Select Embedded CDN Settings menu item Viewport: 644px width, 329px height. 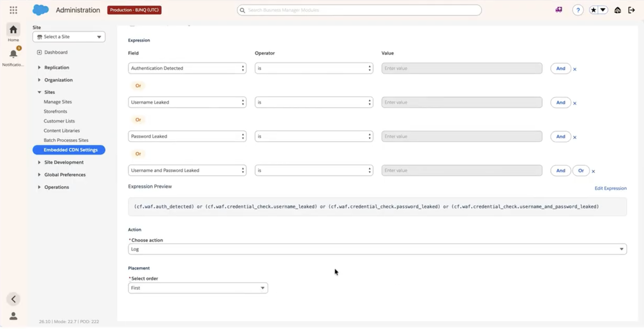click(69, 150)
